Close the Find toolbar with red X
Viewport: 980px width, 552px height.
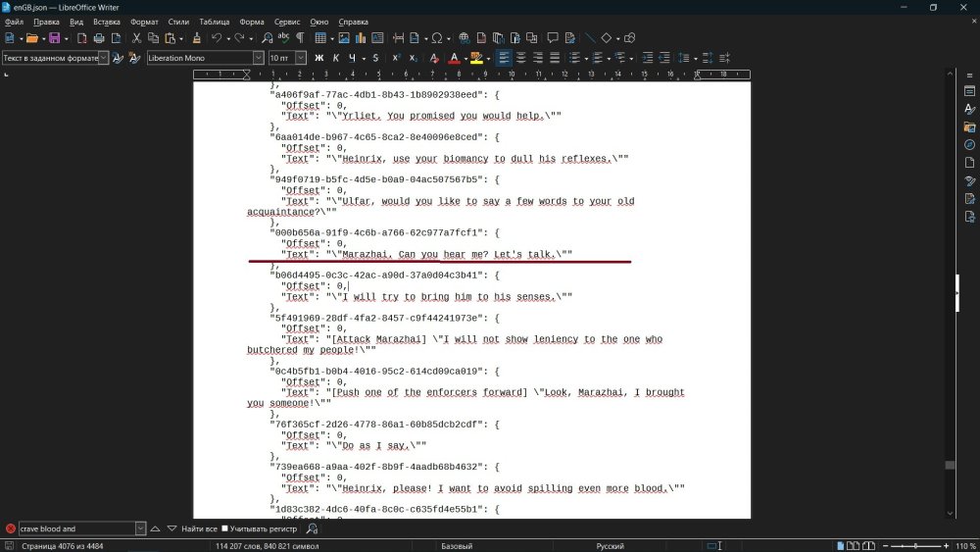point(10,528)
